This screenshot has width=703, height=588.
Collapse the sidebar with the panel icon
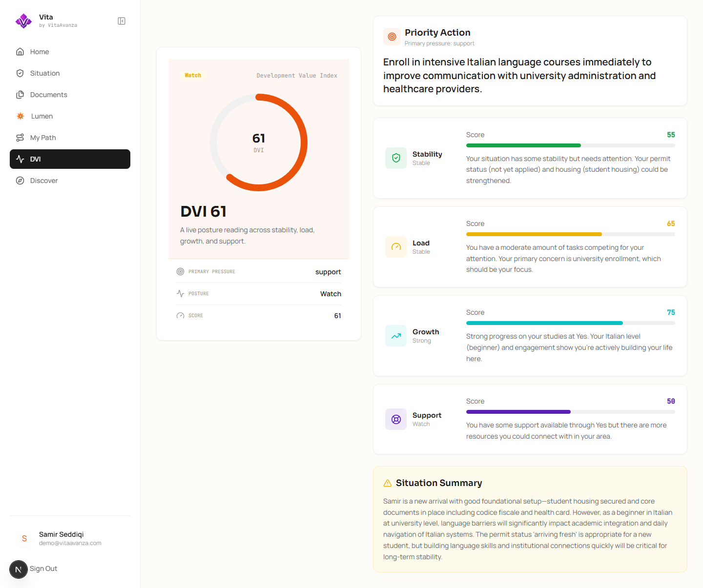coord(122,21)
